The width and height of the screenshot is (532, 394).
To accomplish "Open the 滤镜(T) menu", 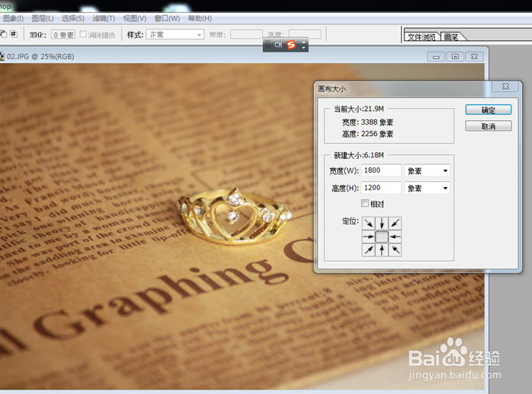I will pyautogui.click(x=103, y=18).
